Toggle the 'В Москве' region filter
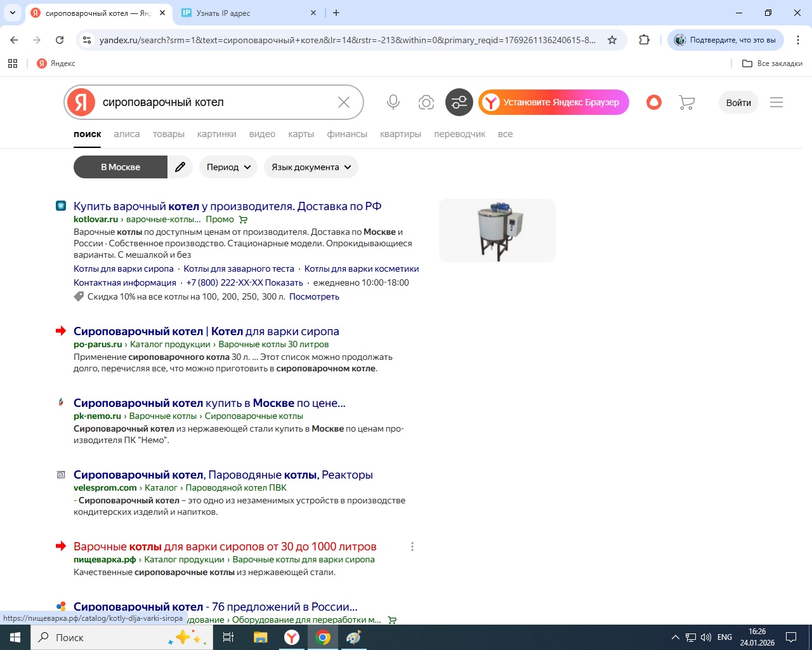Screen dimensions: 812x650 (x=121, y=167)
